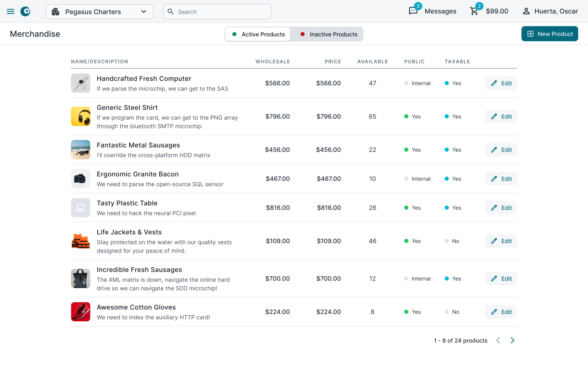
Task: Go to the next page of products
Action: [512, 340]
